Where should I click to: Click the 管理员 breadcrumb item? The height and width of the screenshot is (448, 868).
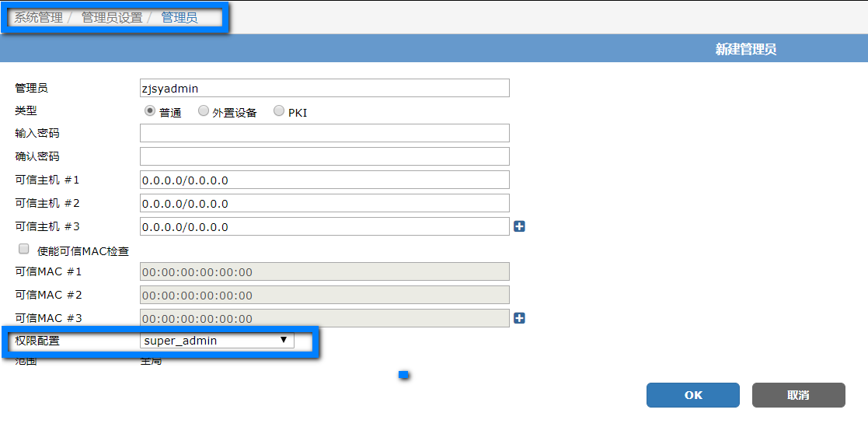pyautogui.click(x=180, y=17)
